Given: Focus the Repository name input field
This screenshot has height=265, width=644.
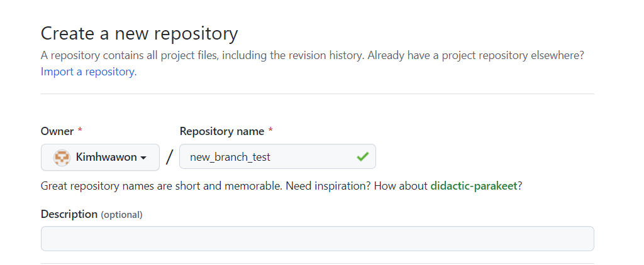Looking at the screenshot, I should (277, 156).
